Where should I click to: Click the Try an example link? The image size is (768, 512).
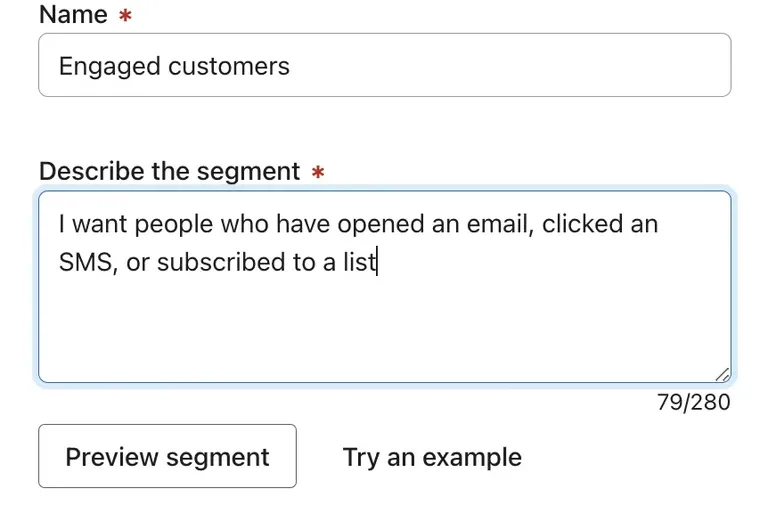[x=432, y=457]
